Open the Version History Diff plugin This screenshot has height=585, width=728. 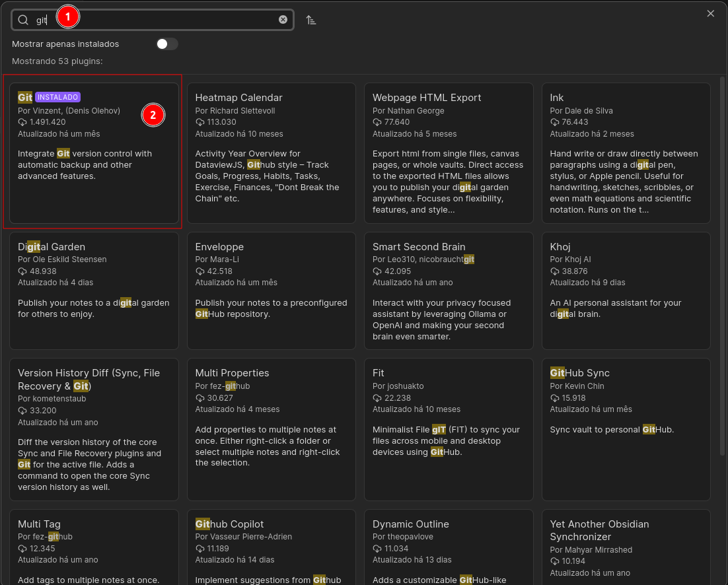click(x=94, y=430)
